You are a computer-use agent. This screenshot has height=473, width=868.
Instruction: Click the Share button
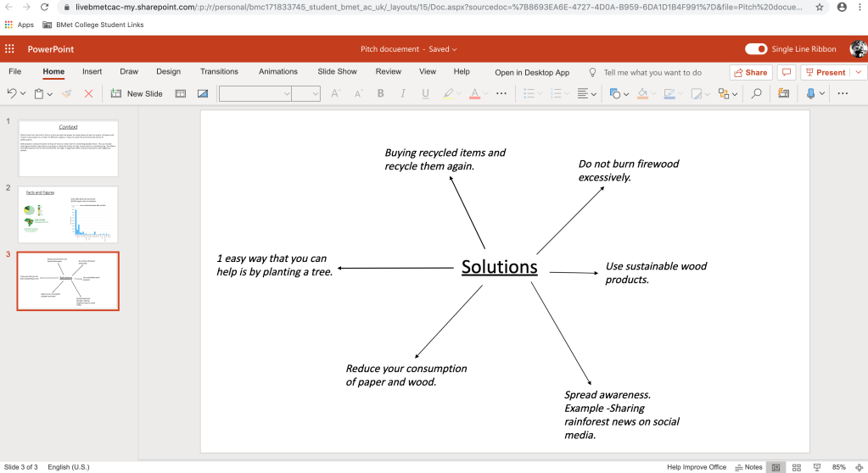[750, 73]
